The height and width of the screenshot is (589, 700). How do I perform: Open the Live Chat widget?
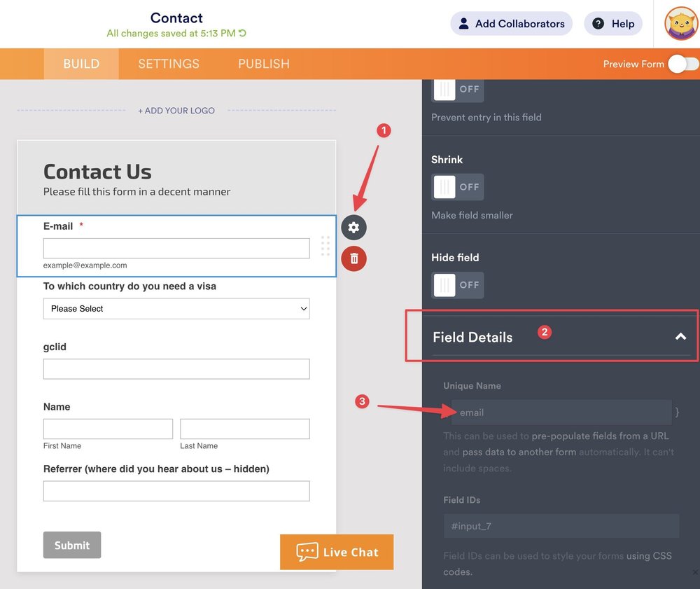(x=337, y=552)
